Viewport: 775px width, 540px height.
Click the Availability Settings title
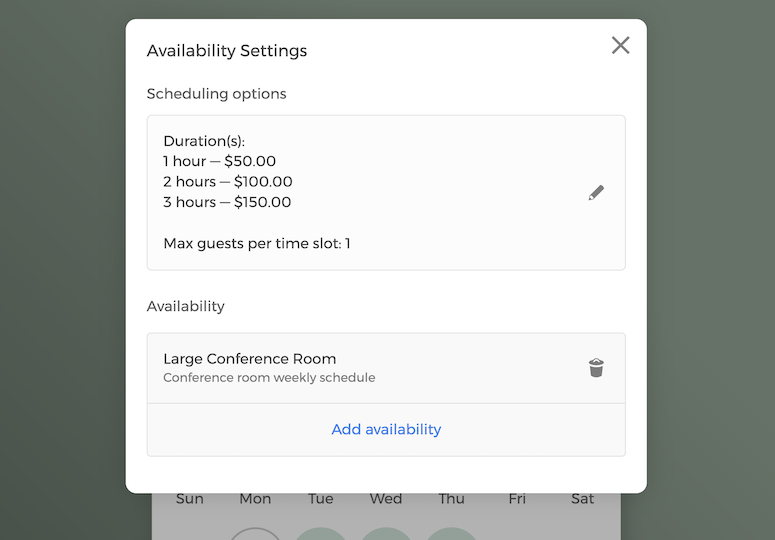tap(227, 51)
